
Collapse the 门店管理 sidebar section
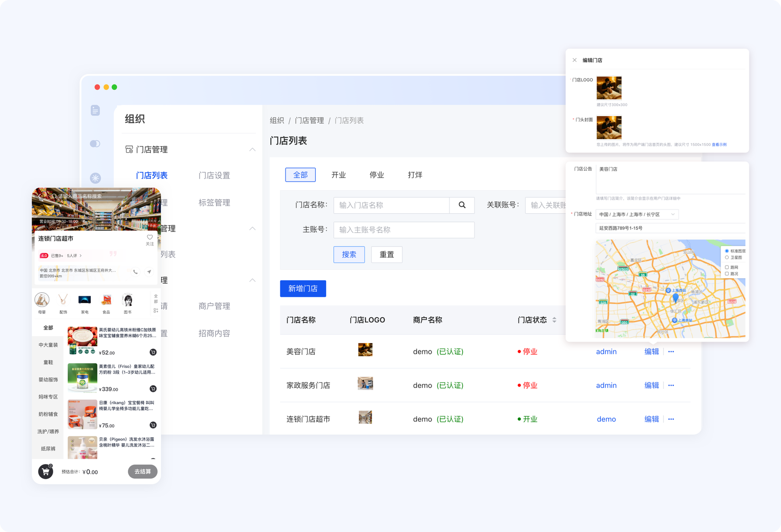click(x=252, y=149)
